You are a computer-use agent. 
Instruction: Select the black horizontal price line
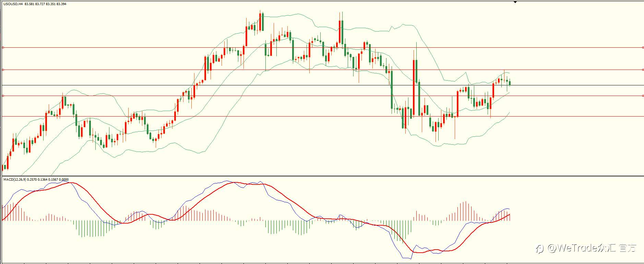tap(322, 85)
